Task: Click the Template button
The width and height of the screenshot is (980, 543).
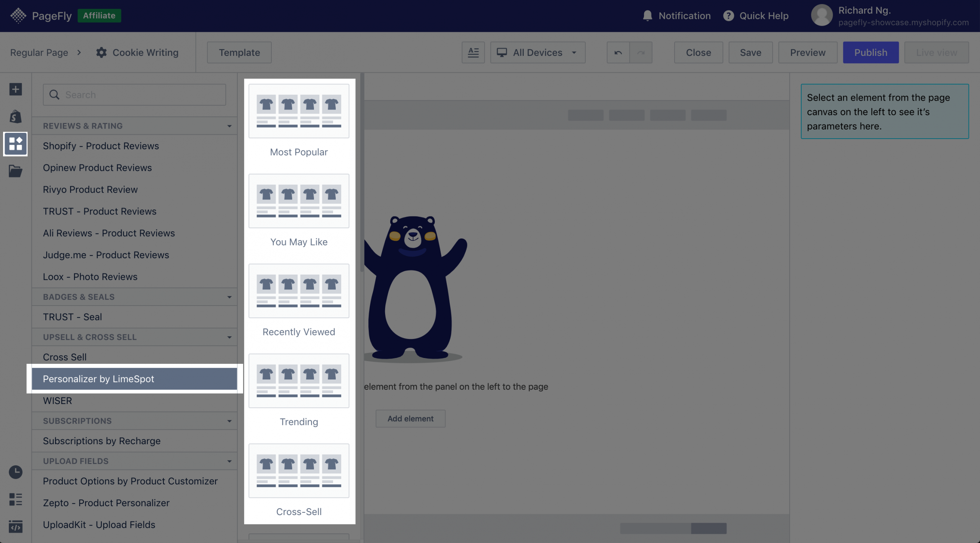Action: (x=239, y=52)
